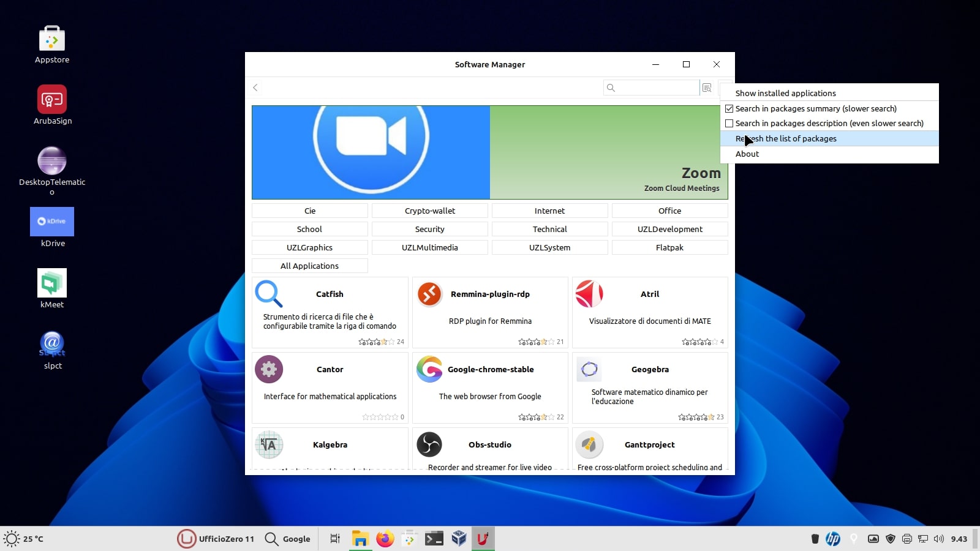980x551 pixels.
Task: Open VirtualBox from the taskbar
Action: coord(459,539)
